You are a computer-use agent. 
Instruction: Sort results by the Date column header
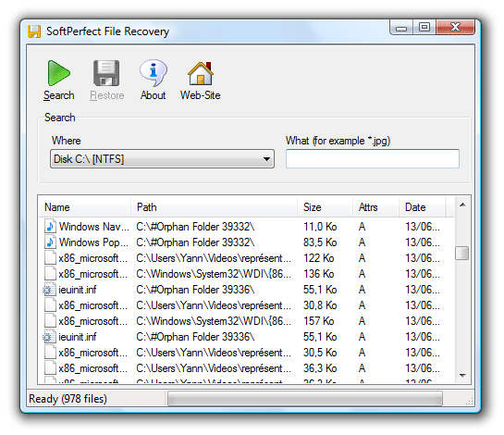423,207
